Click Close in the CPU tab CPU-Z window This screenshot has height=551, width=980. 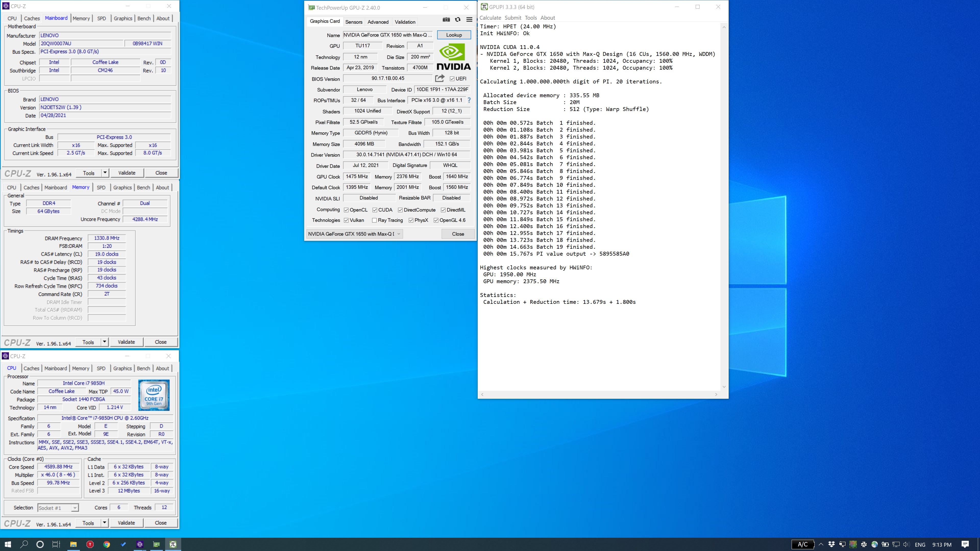point(161,523)
